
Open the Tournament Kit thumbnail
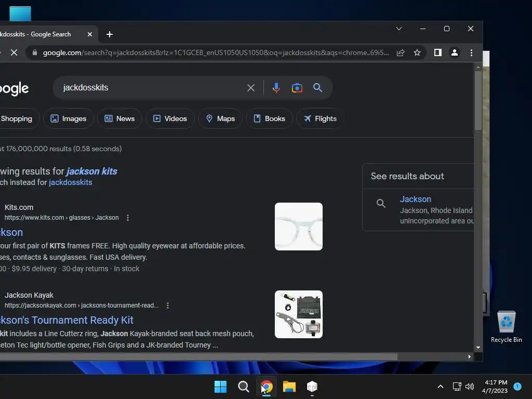(x=299, y=314)
